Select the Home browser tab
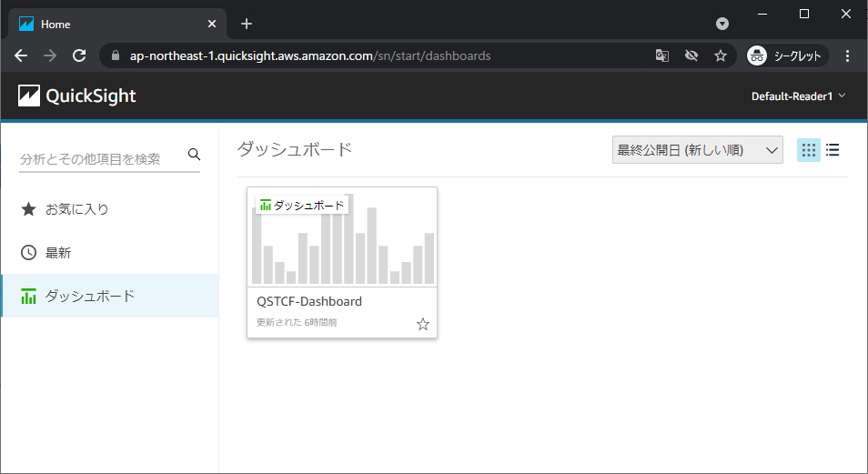 pos(117,24)
